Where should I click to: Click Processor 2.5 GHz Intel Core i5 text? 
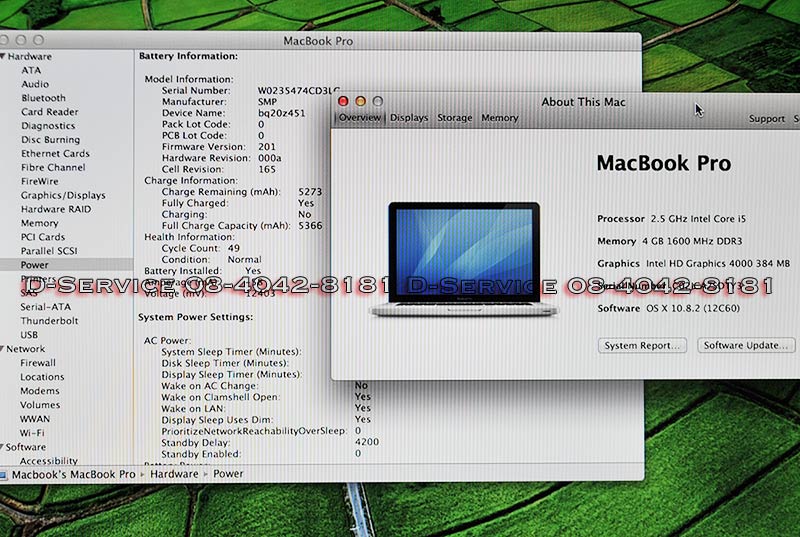pyautogui.click(x=671, y=219)
